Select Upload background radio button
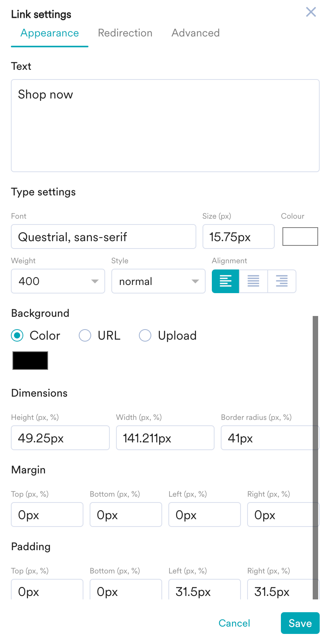Image resolution: width=329 pixels, height=644 pixels. (x=145, y=335)
